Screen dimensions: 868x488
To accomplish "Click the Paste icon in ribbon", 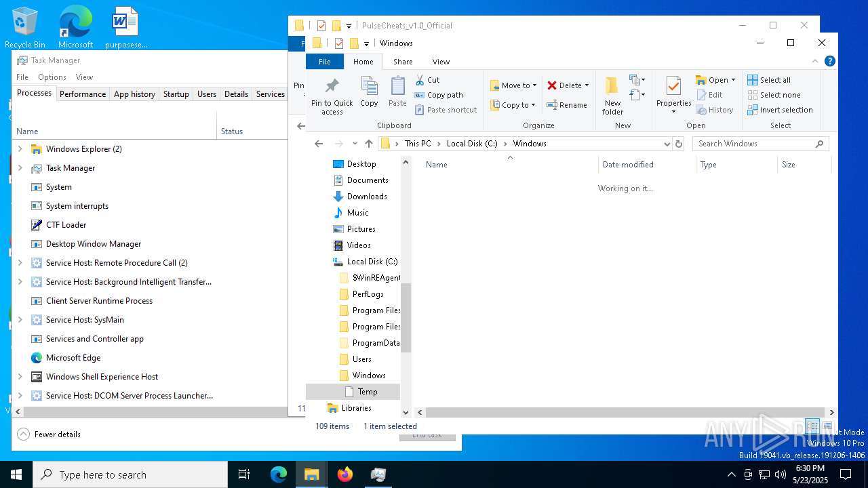I will click(397, 87).
